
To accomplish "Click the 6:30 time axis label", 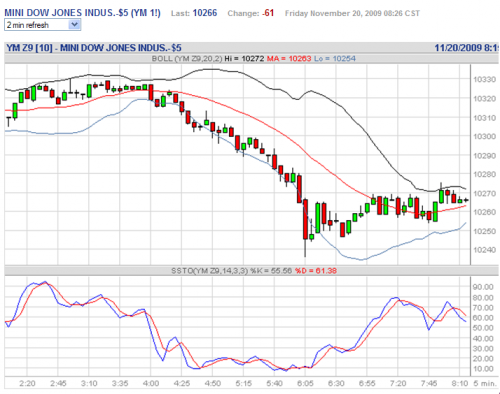I will (336, 383).
